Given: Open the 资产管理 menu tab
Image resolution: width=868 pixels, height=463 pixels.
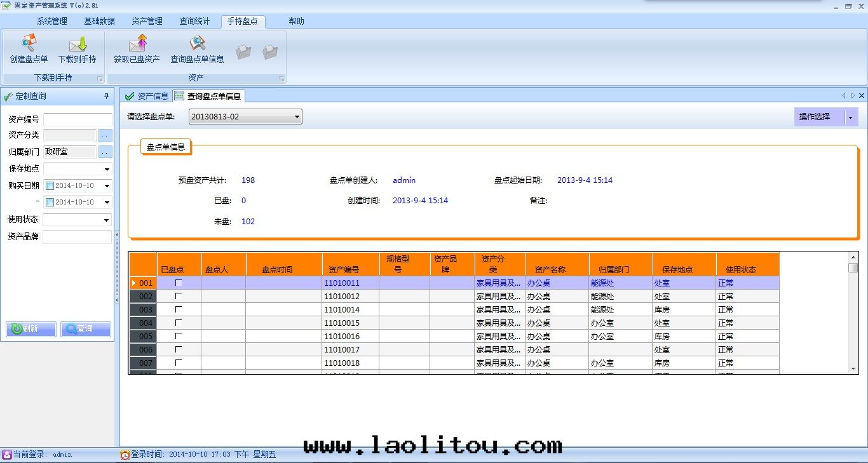Looking at the screenshot, I should click(x=147, y=21).
